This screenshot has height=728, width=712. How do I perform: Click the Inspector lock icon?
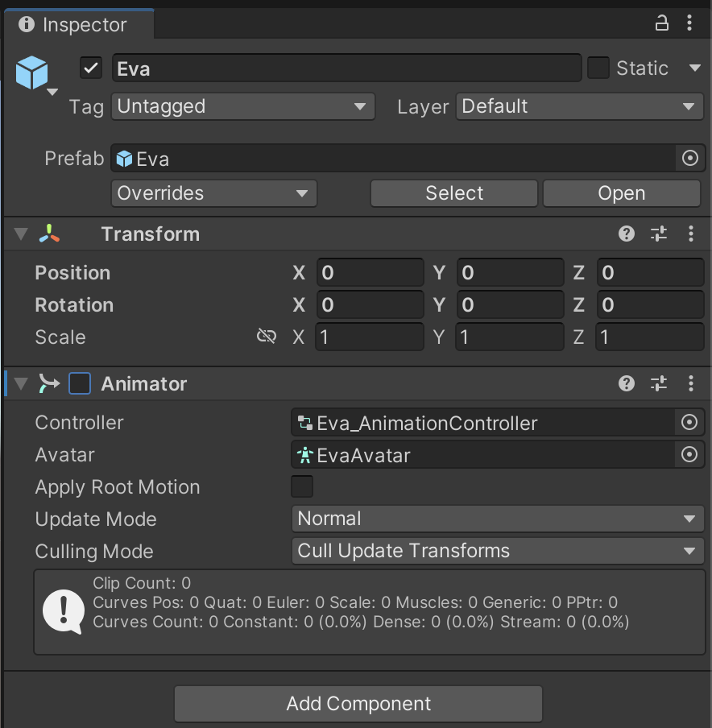pyautogui.click(x=662, y=24)
